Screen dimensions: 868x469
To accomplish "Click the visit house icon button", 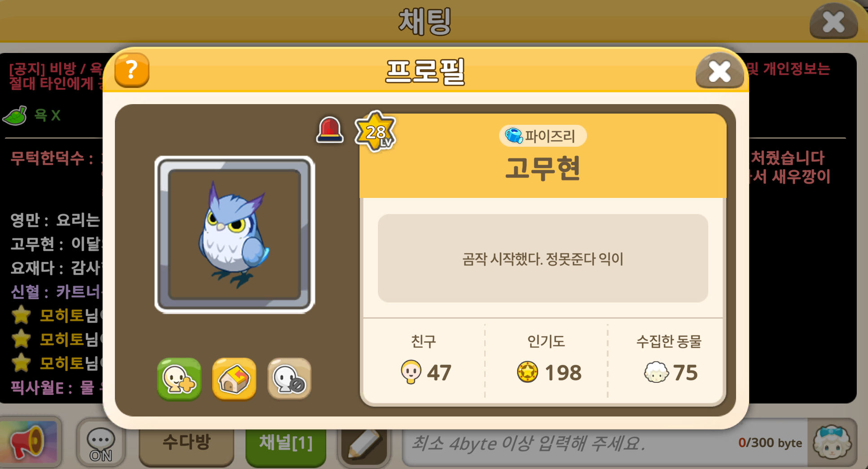I will tap(234, 379).
